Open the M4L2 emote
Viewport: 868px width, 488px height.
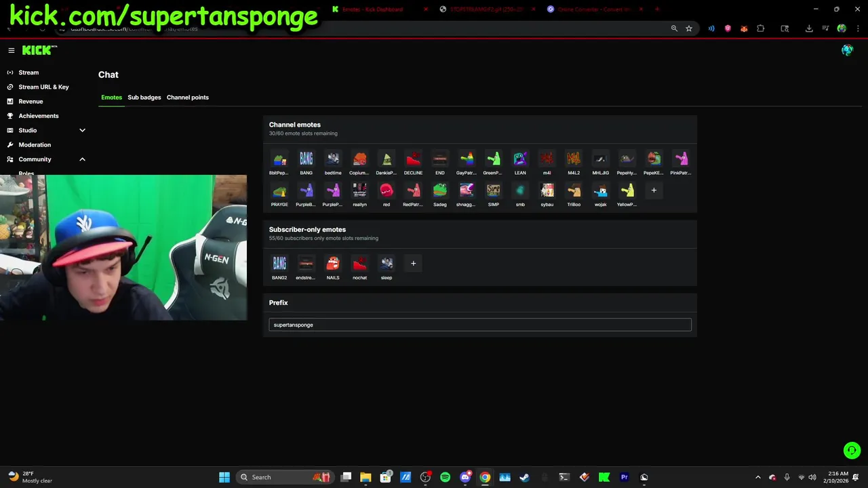pos(574,159)
